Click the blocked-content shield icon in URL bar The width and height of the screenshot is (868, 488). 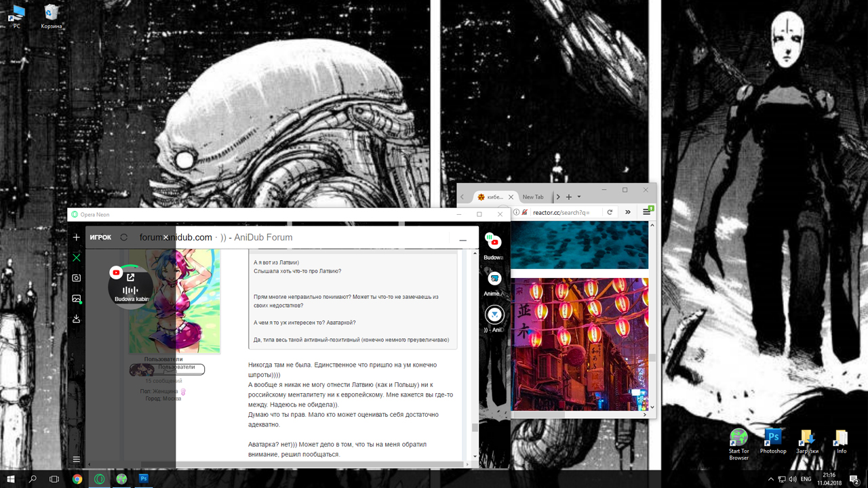click(x=525, y=212)
